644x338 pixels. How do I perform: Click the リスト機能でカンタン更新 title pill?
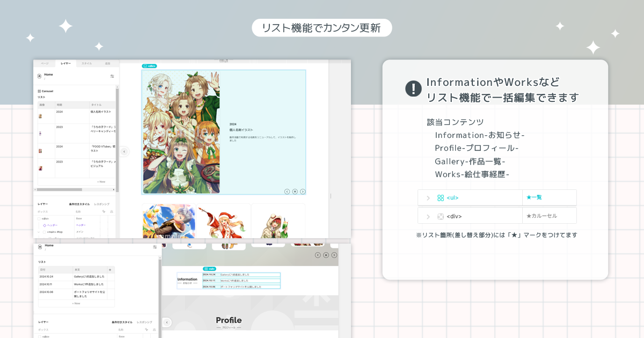click(x=322, y=28)
